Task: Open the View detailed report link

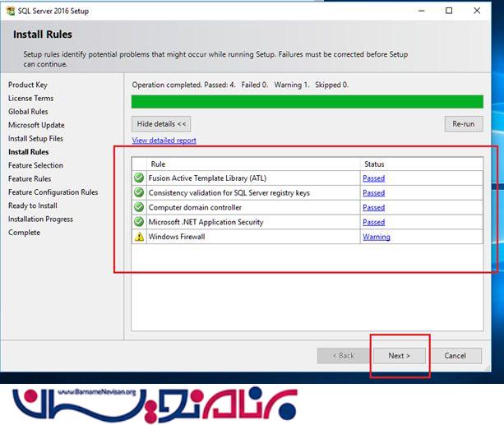Action: point(164,141)
